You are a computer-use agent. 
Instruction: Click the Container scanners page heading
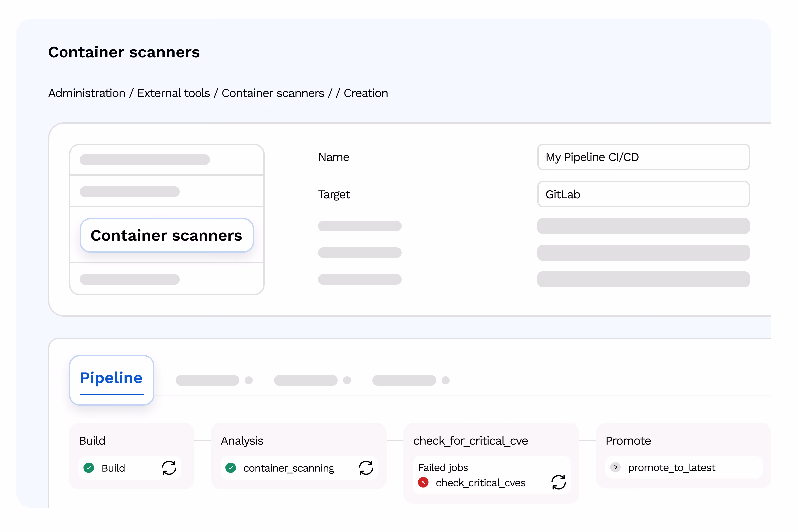[x=124, y=52]
